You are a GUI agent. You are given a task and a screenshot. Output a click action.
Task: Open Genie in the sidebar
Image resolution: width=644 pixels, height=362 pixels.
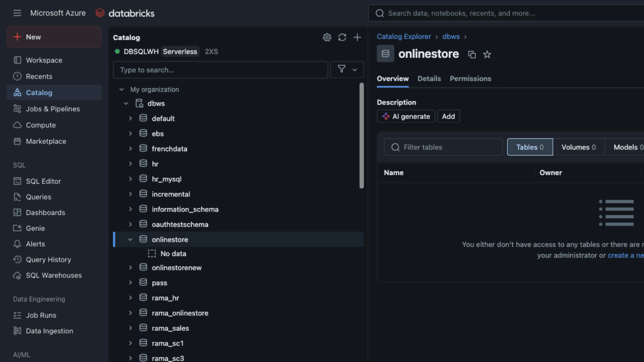pos(35,228)
